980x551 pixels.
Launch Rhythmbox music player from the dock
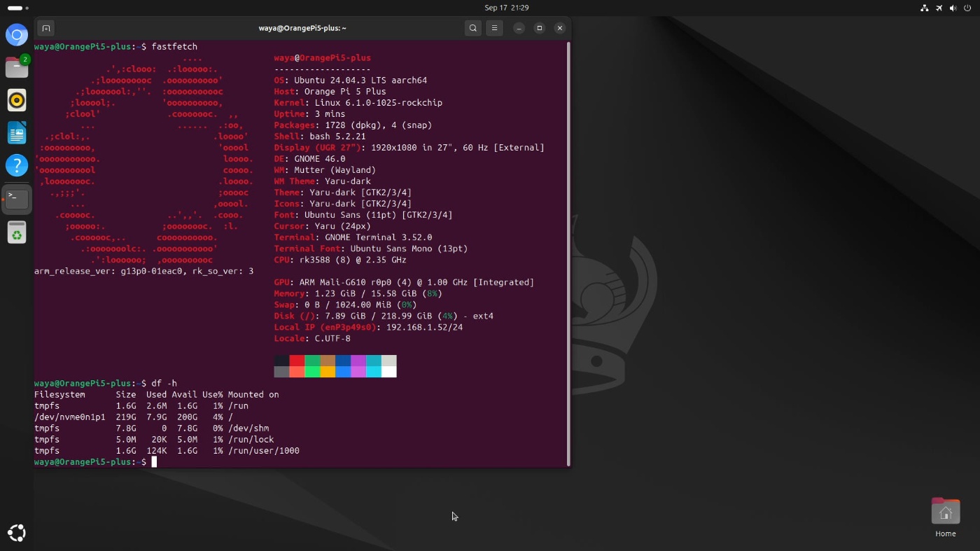pos(17,100)
